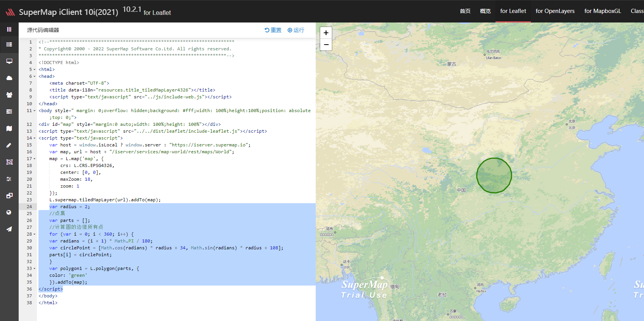Open the sliders icon category in sidebar
644x321 pixels.
pos(9,179)
